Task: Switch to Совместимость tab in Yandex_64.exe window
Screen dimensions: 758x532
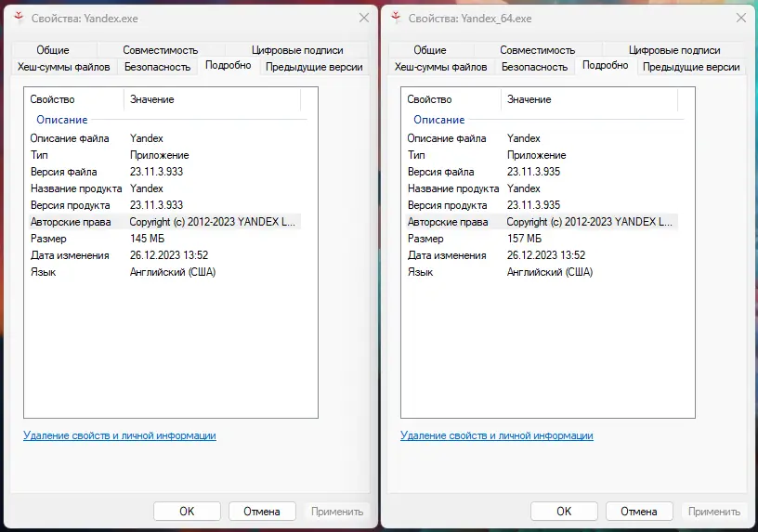Action: coord(537,50)
